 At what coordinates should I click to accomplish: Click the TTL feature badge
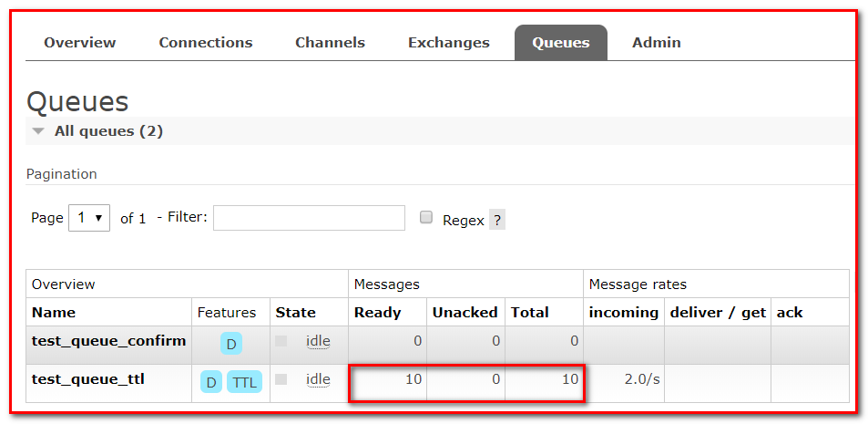[244, 382]
